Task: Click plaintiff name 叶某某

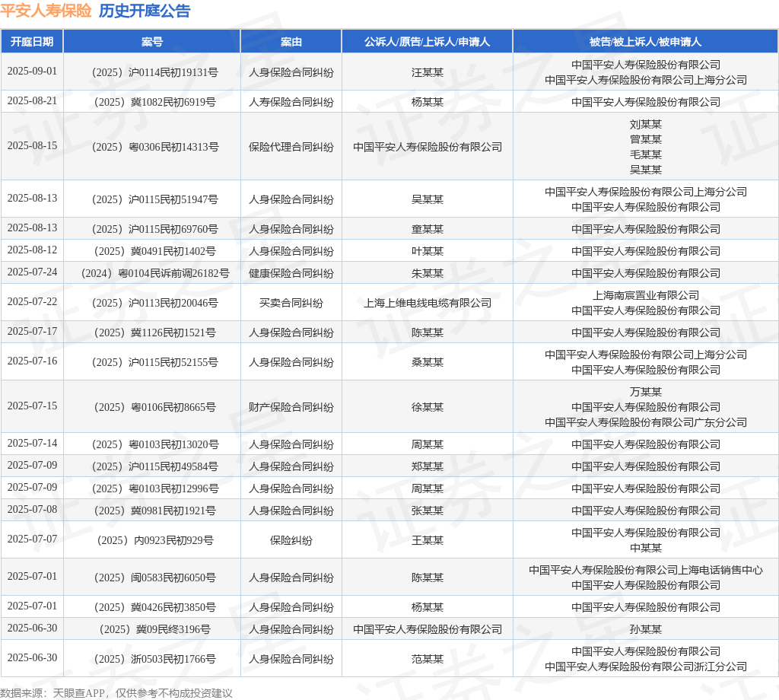Action: tap(428, 251)
